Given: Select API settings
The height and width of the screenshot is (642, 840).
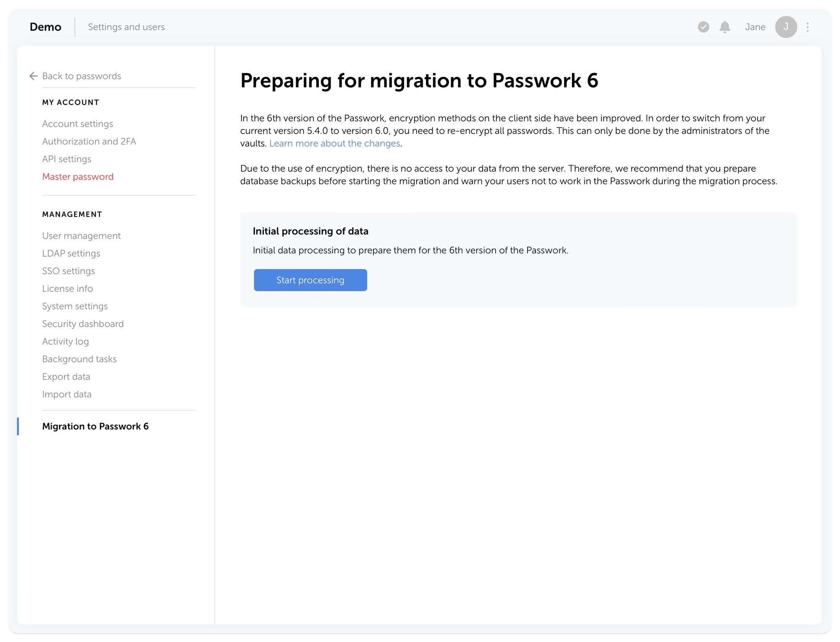Looking at the screenshot, I should pos(66,159).
